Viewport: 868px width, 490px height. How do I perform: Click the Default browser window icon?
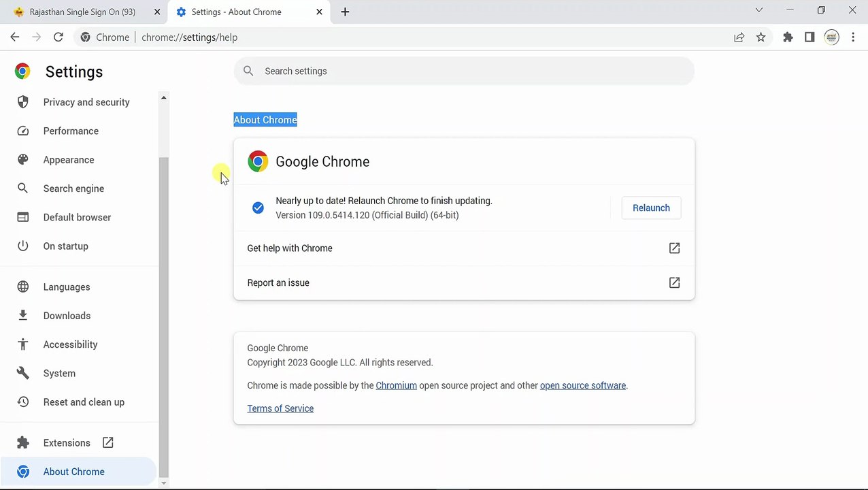pyautogui.click(x=23, y=217)
